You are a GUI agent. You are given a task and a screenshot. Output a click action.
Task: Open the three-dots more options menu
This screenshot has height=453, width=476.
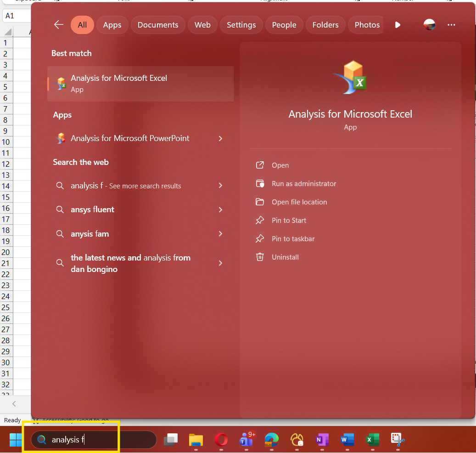[x=451, y=25]
